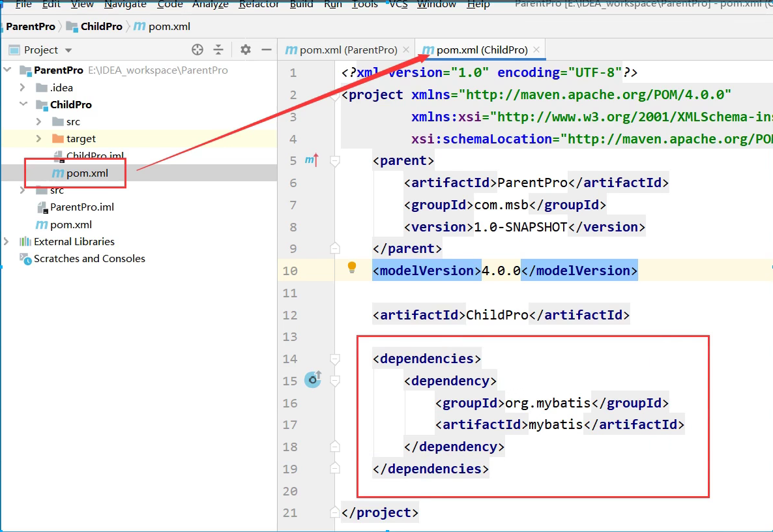Click Maven parent gutter icon on line 5
Screen dimensions: 773x532
(312, 160)
